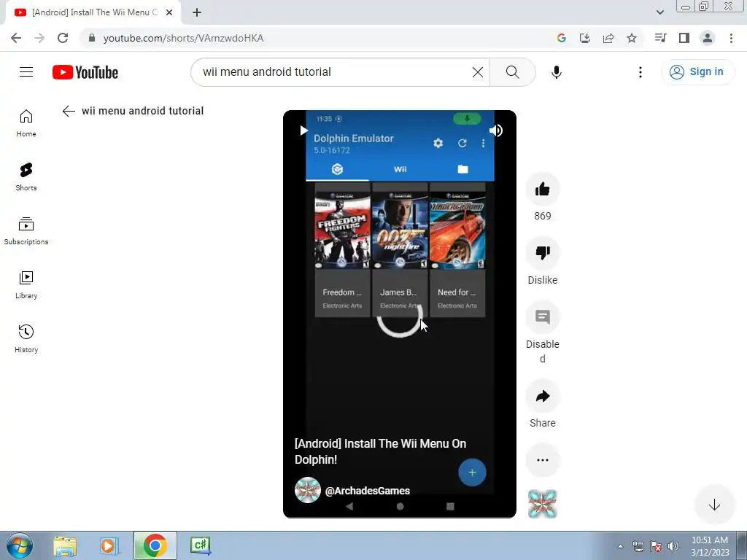Viewport: 747px width, 560px height.
Task: Open a new browser tab
Action: 197,12
